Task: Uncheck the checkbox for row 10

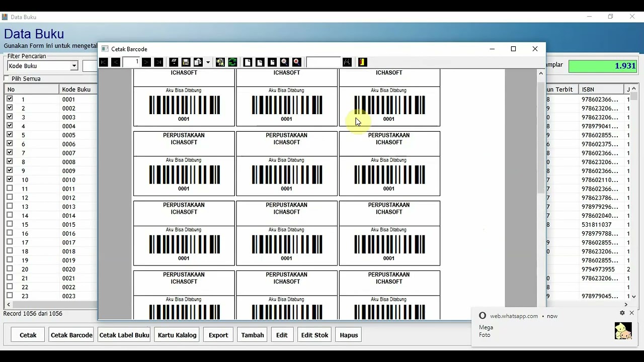Action: pos(10,179)
